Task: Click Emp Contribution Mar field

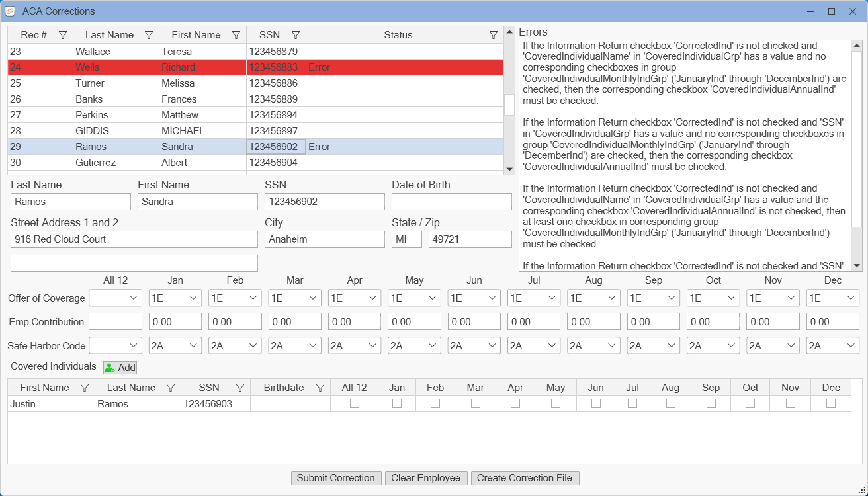Action: coord(294,322)
